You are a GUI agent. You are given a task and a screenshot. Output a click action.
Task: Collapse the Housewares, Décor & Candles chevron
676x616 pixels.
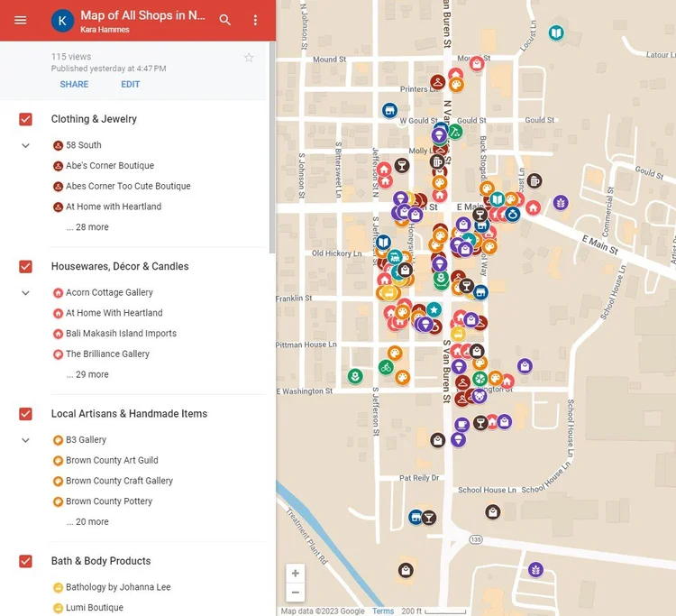point(26,293)
